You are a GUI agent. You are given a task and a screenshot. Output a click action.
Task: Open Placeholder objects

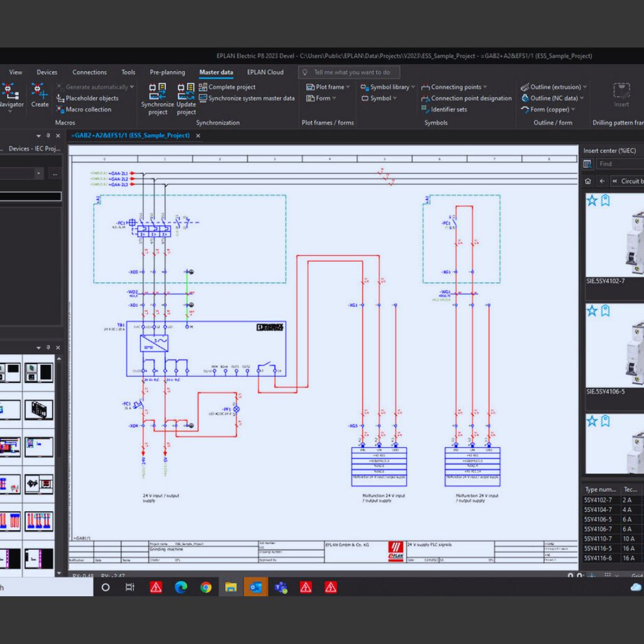[x=87, y=98]
